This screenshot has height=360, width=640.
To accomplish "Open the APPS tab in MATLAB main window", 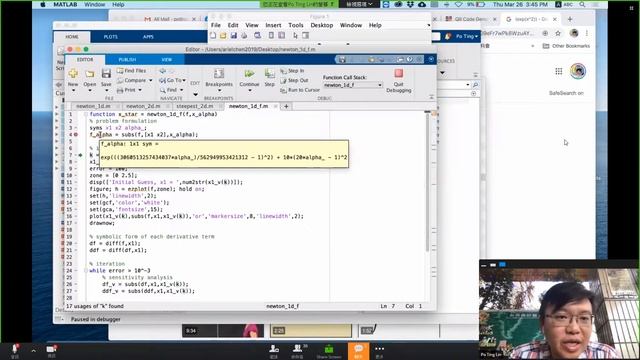I will tap(148, 37).
